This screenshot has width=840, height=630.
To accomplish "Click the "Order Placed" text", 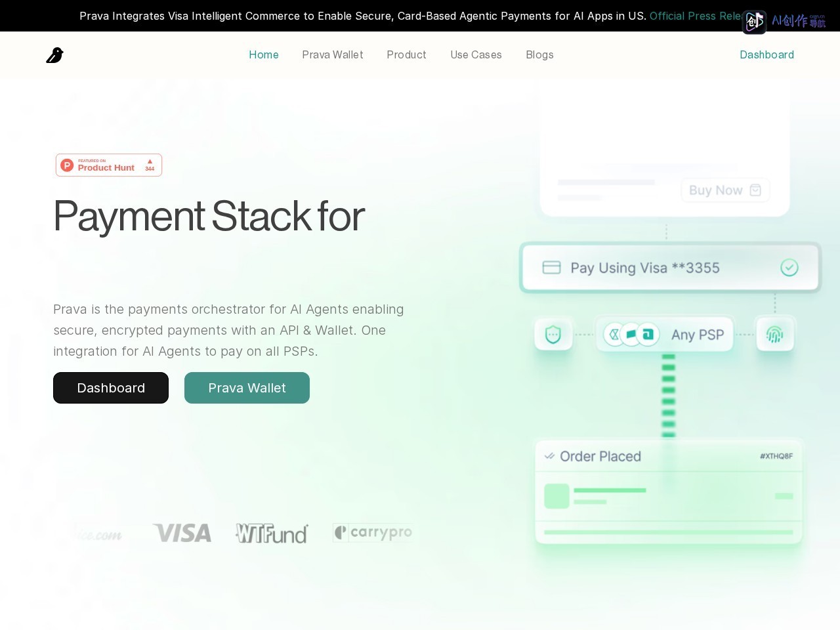I will (x=600, y=457).
